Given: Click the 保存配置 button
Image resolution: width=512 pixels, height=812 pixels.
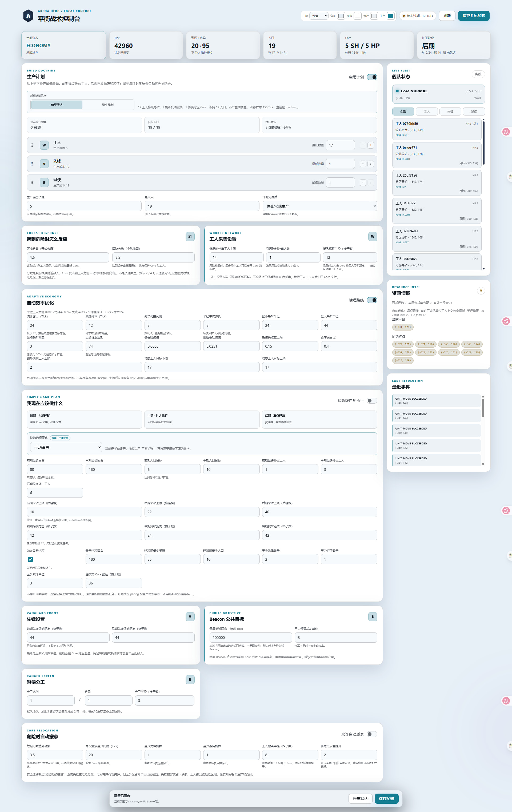Looking at the screenshot, I should pos(386,798).
